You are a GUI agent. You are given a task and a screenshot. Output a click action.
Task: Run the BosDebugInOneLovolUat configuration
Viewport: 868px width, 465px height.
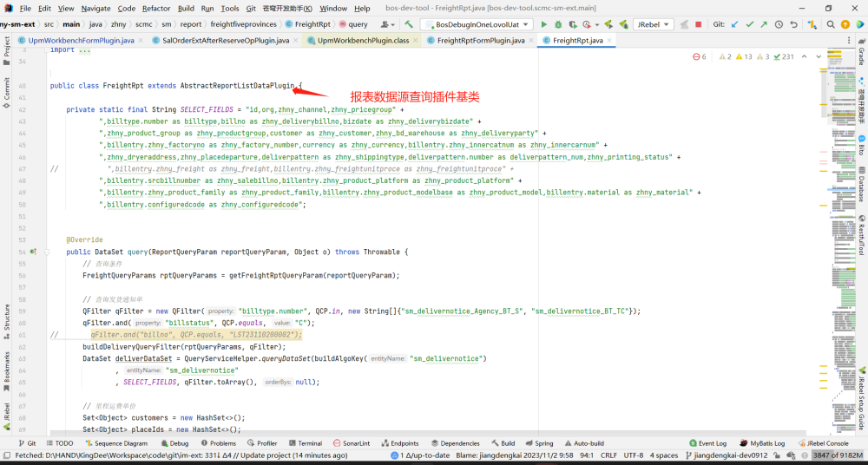click(543, 24)
